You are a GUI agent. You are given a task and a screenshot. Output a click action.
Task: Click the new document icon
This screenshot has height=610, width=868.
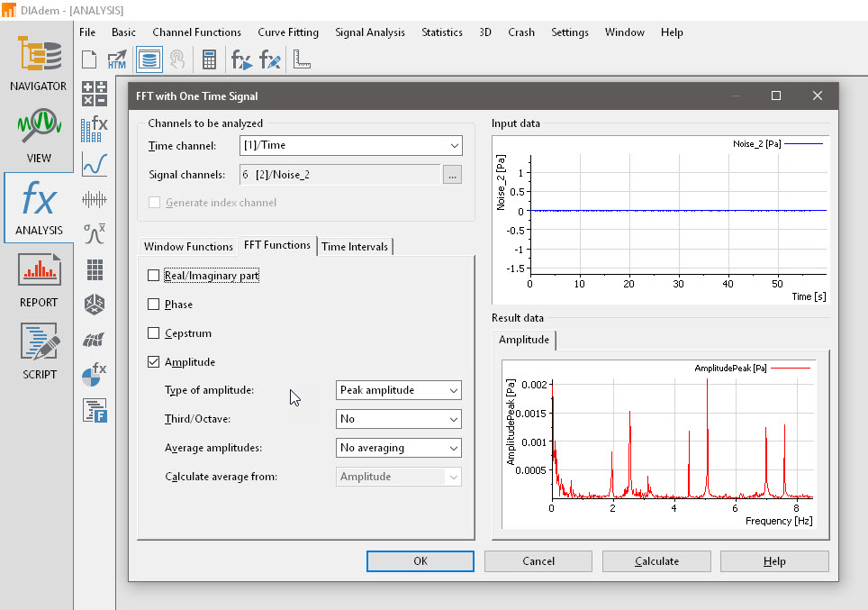coord(89,60)
